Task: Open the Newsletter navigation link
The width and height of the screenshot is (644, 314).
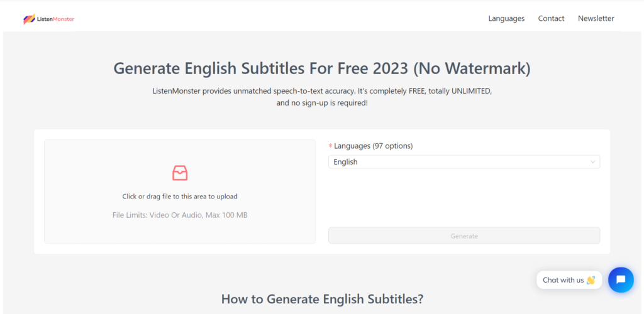Action: [596, 18]
